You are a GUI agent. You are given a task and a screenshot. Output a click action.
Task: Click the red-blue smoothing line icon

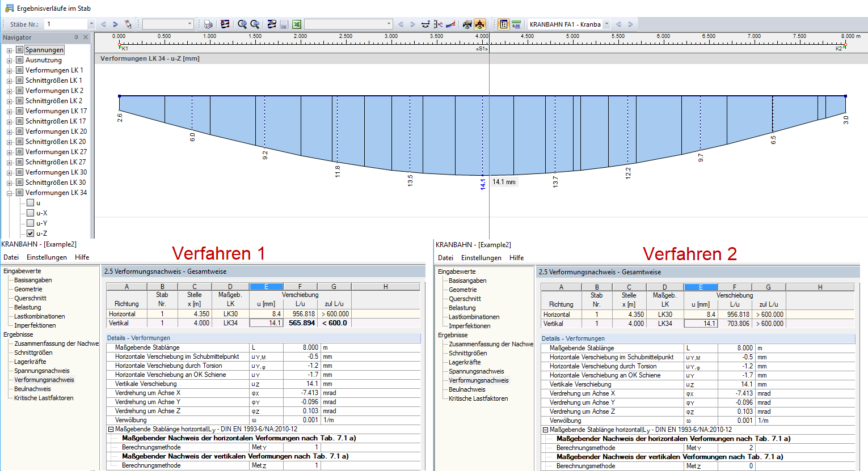click(450, 24)
